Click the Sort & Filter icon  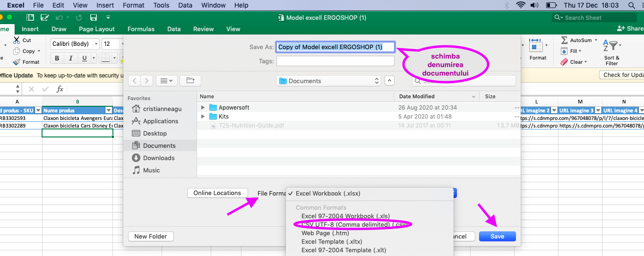tap(611, 45)
